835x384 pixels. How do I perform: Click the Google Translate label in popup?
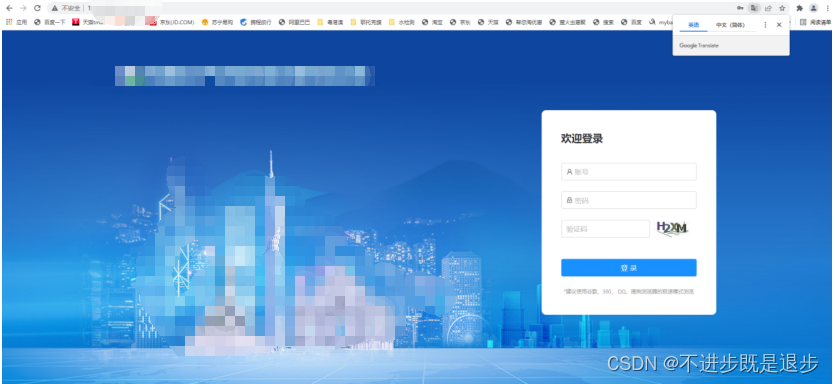tap(699, 46)
